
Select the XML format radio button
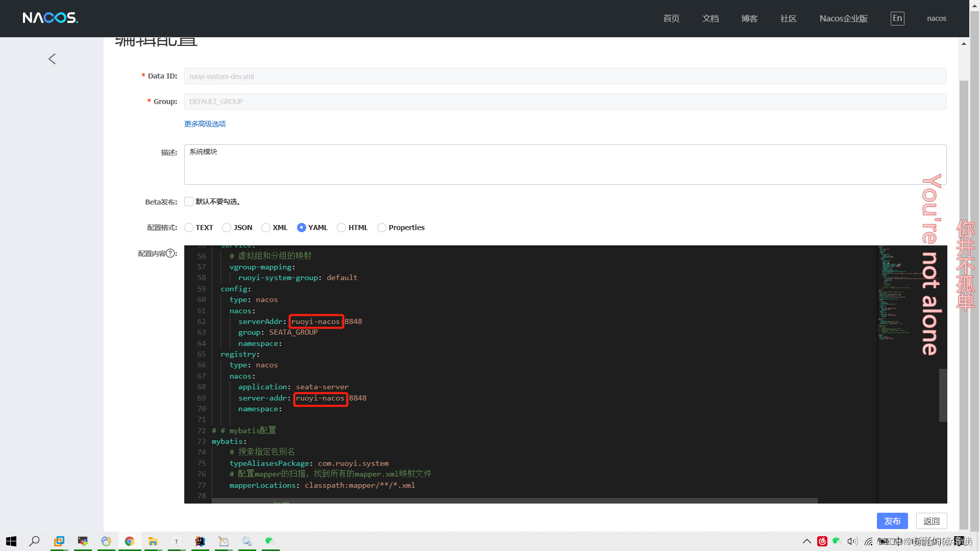point(266,228)
